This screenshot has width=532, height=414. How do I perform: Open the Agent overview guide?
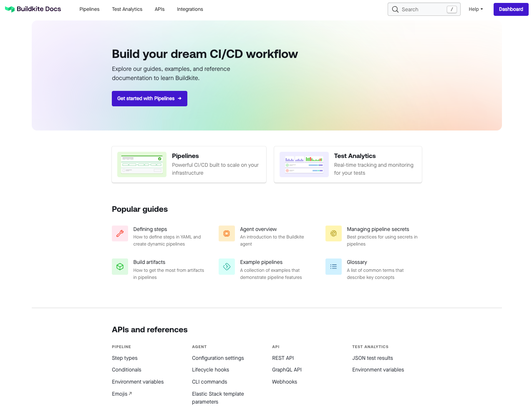(258, 229)
